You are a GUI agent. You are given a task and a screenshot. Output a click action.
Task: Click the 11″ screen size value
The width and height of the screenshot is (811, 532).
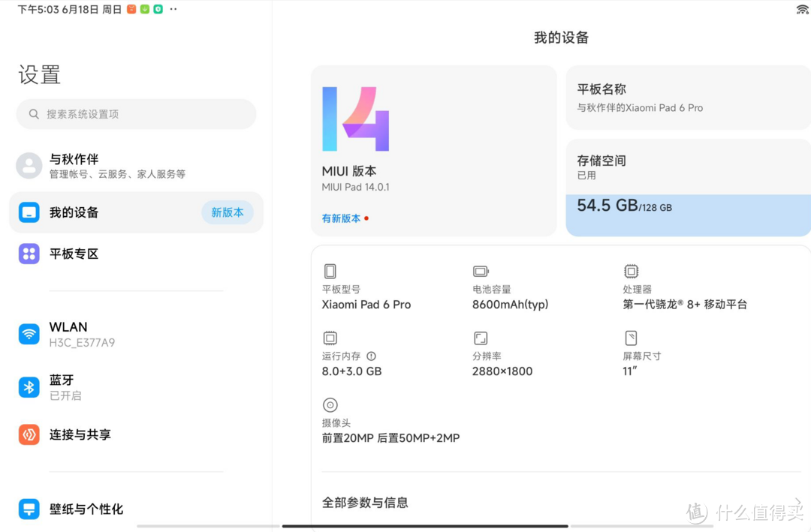[630, 371]
